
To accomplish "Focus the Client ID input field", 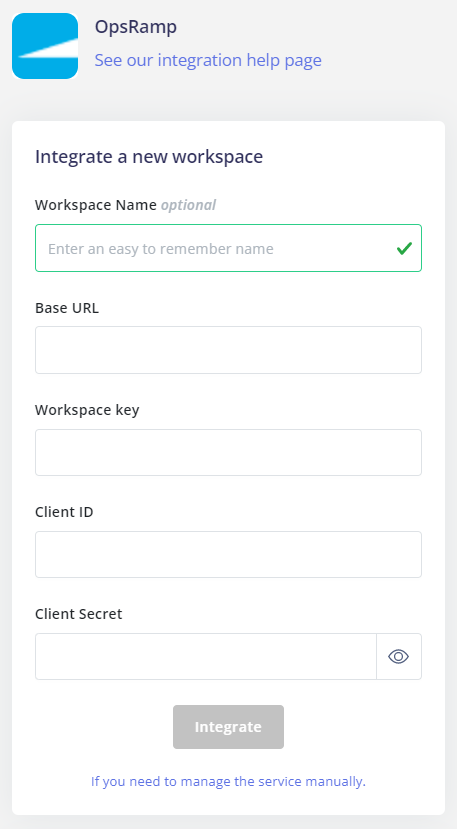I will point(228,554).
